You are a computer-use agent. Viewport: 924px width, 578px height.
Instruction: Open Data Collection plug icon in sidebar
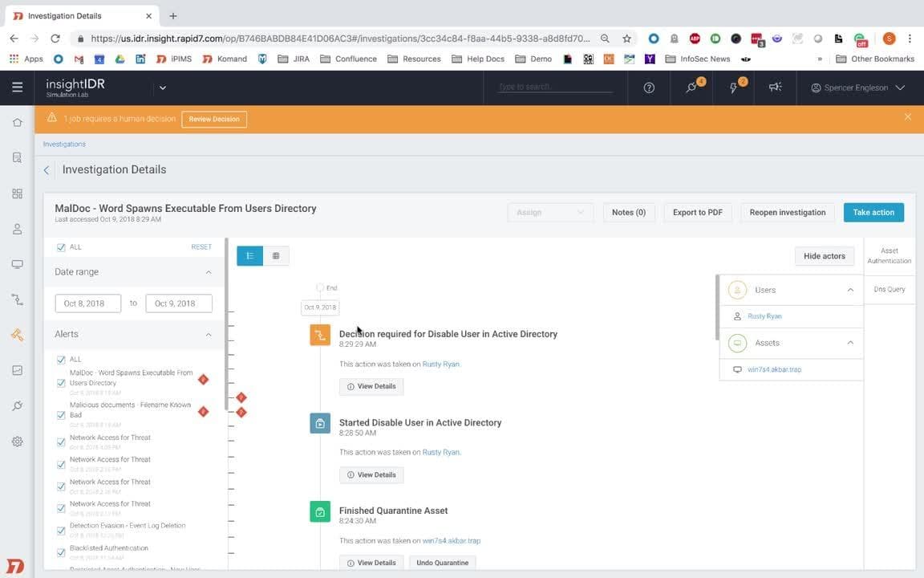pyautogui.click(x=17, y=405)
